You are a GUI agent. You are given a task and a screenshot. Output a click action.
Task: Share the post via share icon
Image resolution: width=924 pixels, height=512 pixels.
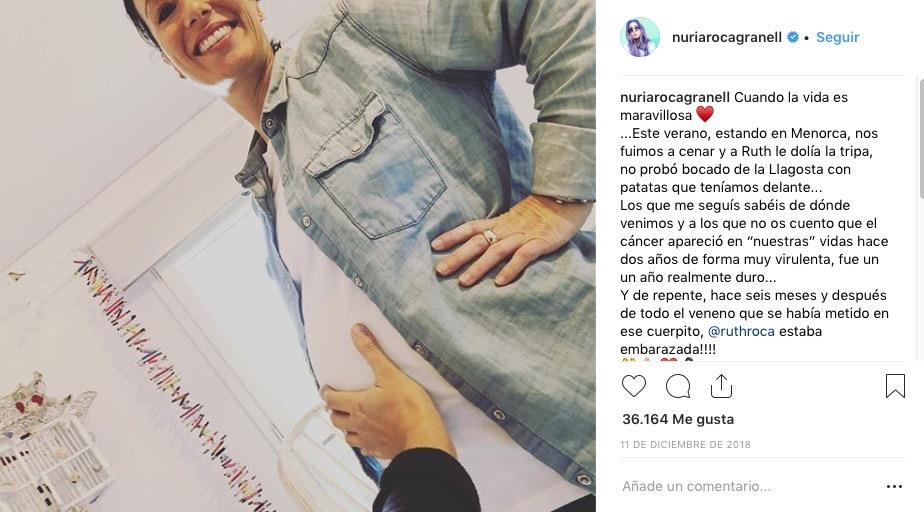click(721, 386)
